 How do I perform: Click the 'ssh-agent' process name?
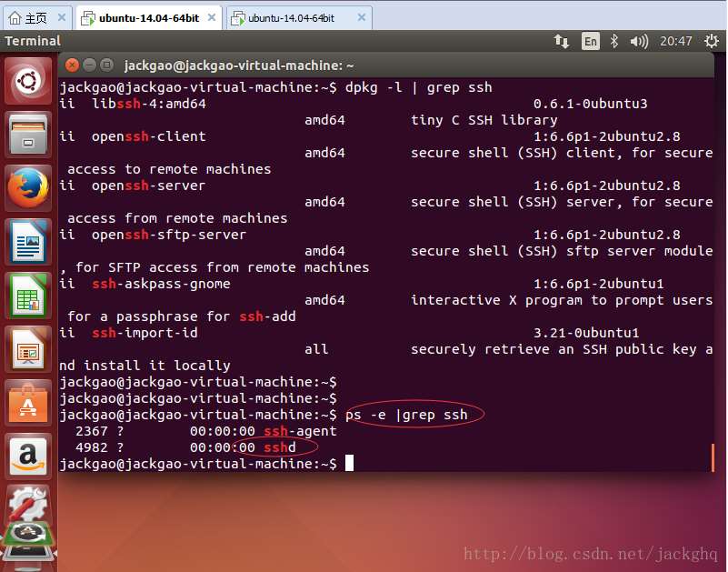[x=300, y=431]
